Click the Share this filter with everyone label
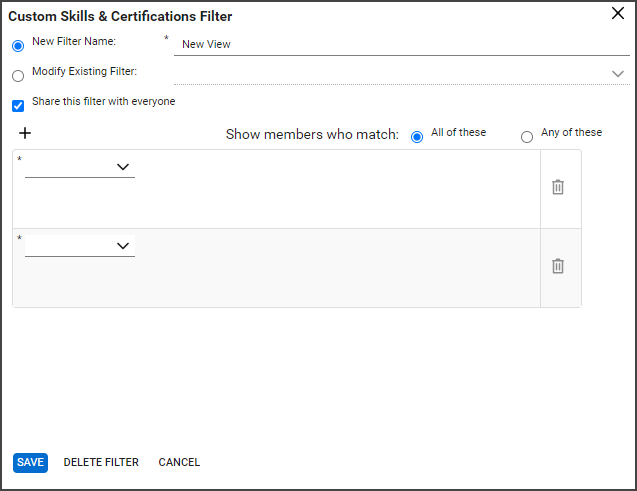The height and width of the screenshot is (491, 637). (x=104, y=101)
